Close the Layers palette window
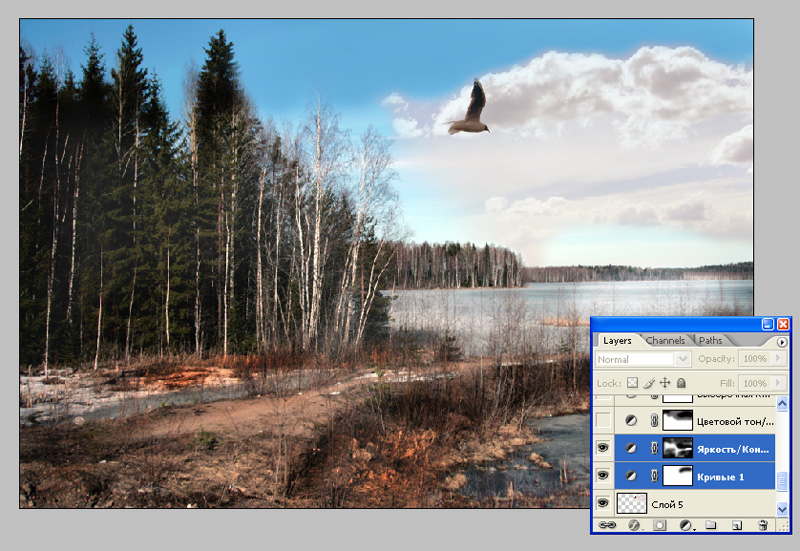This screenshot has height=551, width=800. [x=783, y=324]
